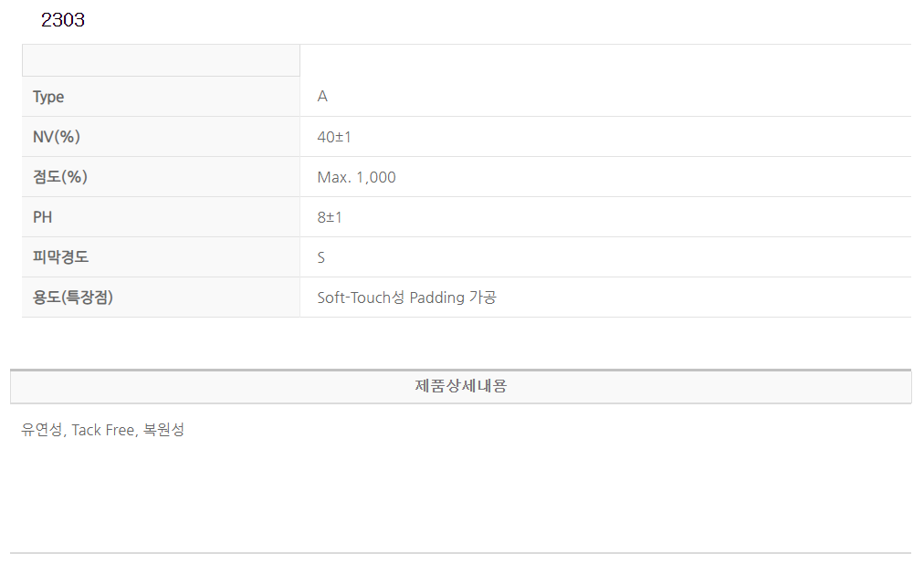Click the 유연성 word in details
This screenshot has height=564, width=924.
point(42,430)
